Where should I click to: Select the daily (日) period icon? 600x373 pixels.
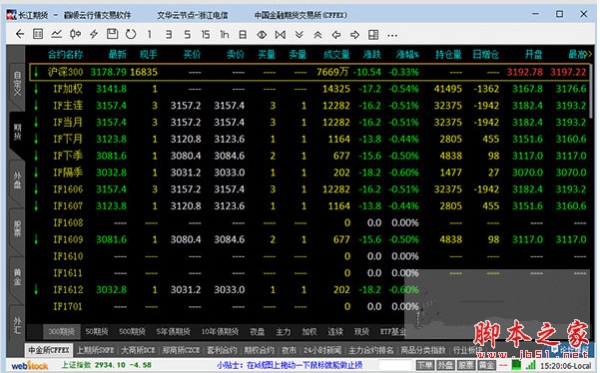pos(243,34)
